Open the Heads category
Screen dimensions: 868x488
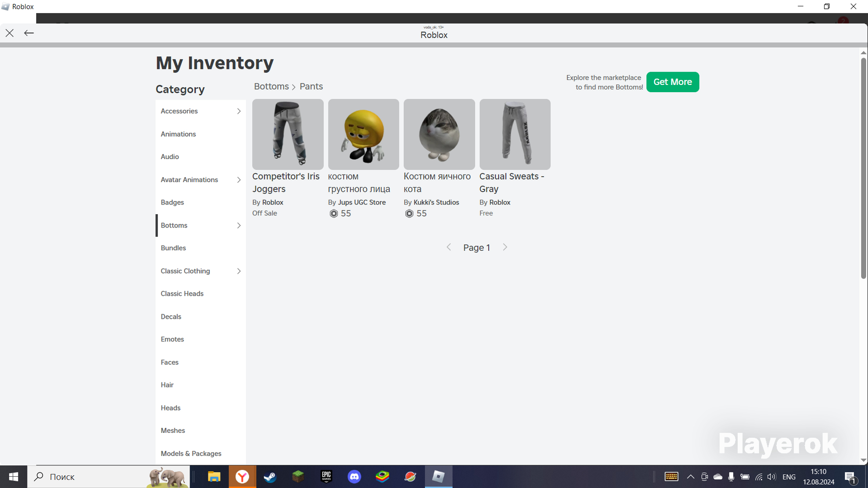click(x=201, y=408)
